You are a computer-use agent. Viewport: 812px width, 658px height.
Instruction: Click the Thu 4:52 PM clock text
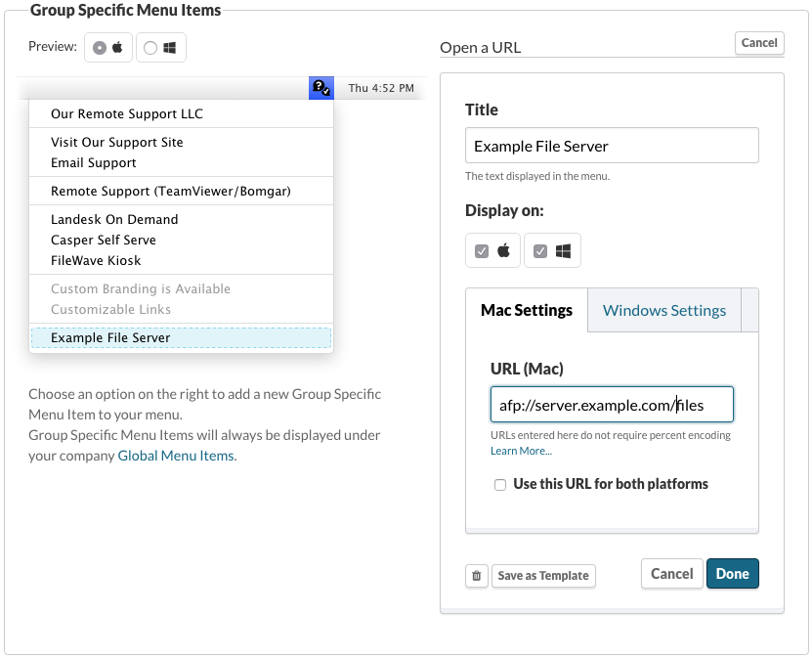381,88
